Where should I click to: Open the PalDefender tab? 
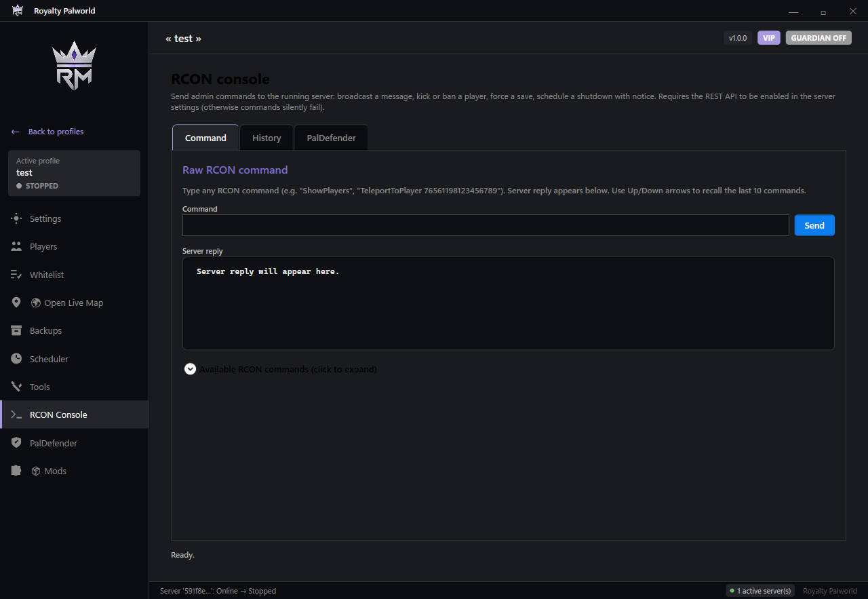(331, 138)
